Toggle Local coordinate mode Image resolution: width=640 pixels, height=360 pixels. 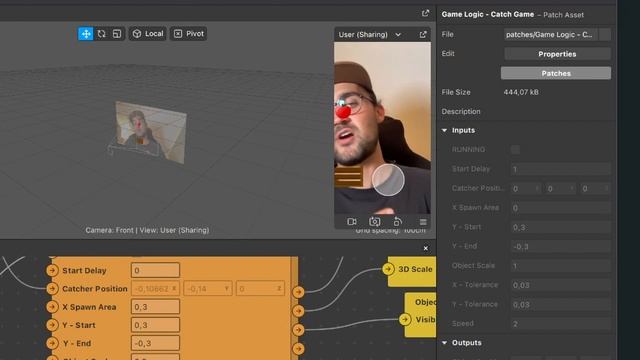[x=148, y=34]
